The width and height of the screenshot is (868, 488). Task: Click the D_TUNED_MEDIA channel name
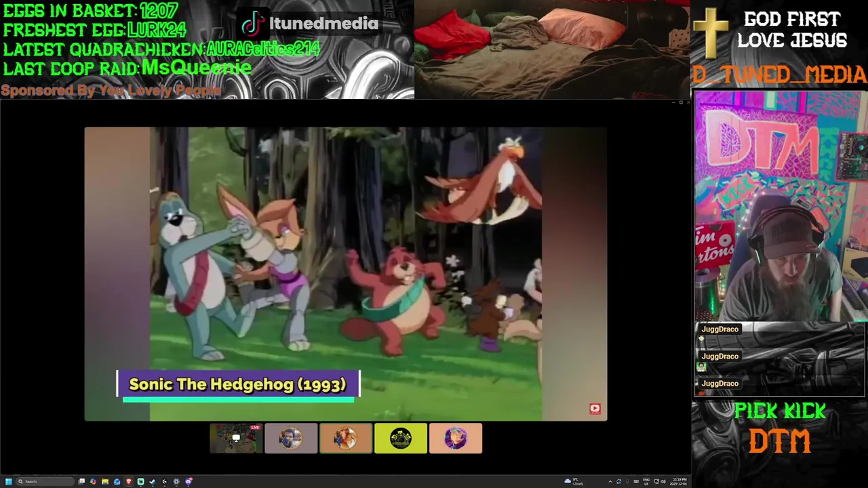click(779, 75)
